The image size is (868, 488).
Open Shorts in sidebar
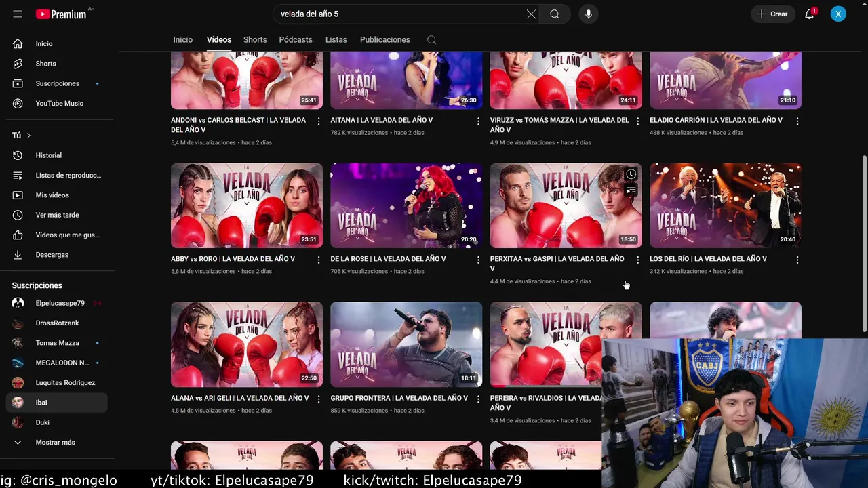[x=57, y=64]
